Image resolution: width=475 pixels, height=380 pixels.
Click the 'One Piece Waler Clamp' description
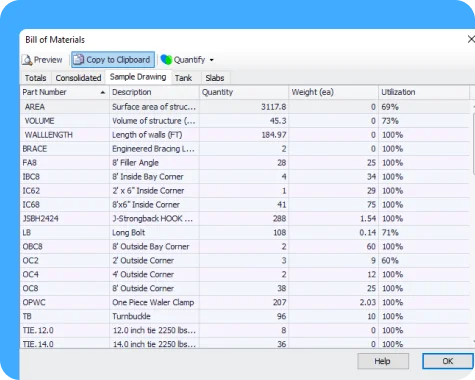[x=153, y=303]
